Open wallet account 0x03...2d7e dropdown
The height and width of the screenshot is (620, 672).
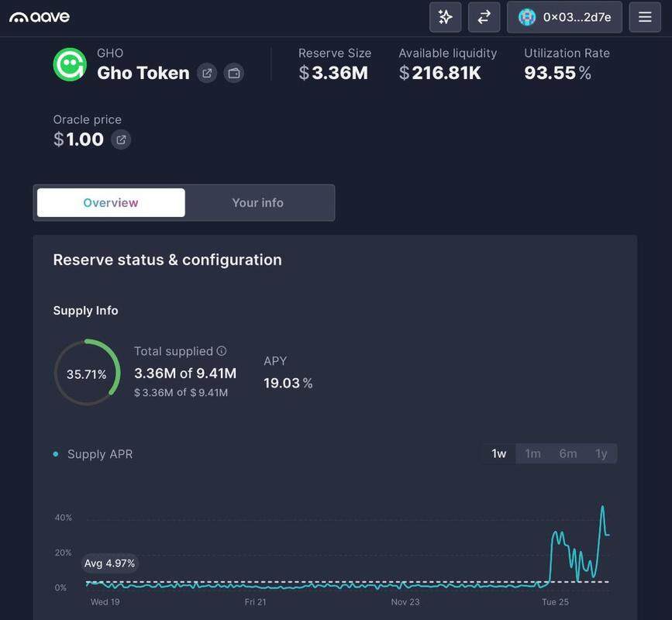[564, 17]
